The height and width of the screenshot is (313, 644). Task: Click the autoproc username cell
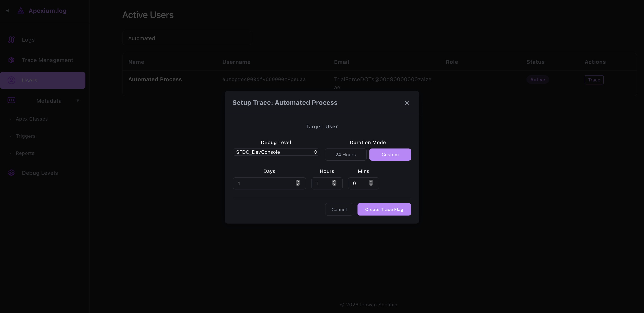(x=264, y=79)
